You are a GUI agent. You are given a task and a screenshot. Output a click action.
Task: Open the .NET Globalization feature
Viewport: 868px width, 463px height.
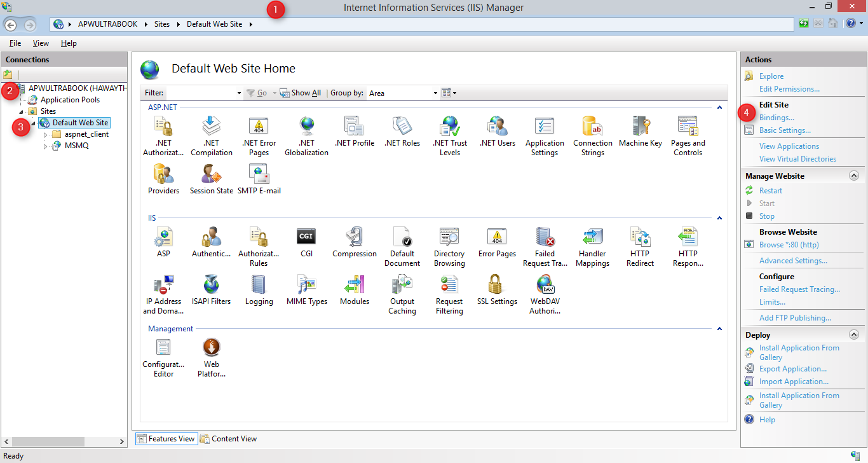pos(306,136)
